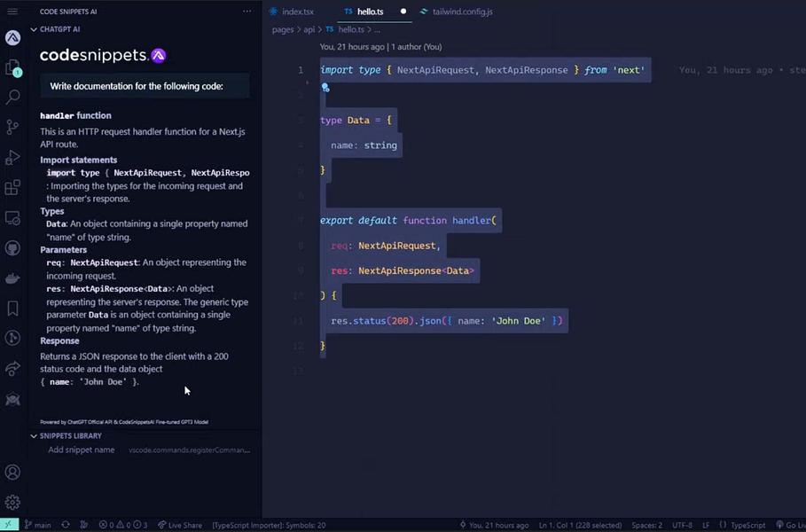Click the codesnippets logo icon
This screenshot has width=806, height=532.
[x=159, y=55]
